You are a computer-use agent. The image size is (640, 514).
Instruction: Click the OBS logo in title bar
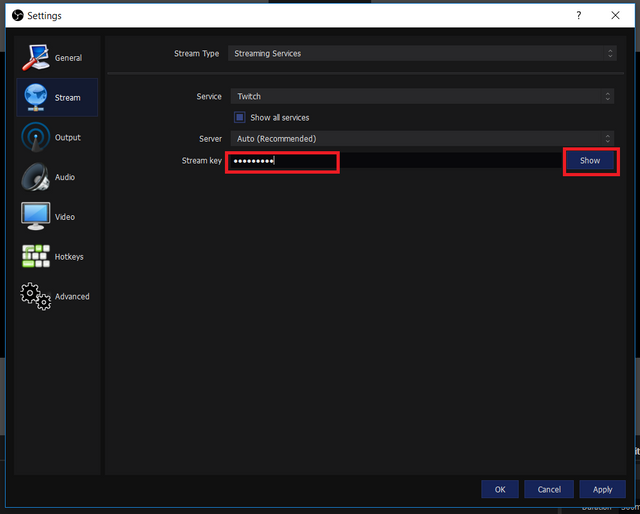(x=18, y=16)
